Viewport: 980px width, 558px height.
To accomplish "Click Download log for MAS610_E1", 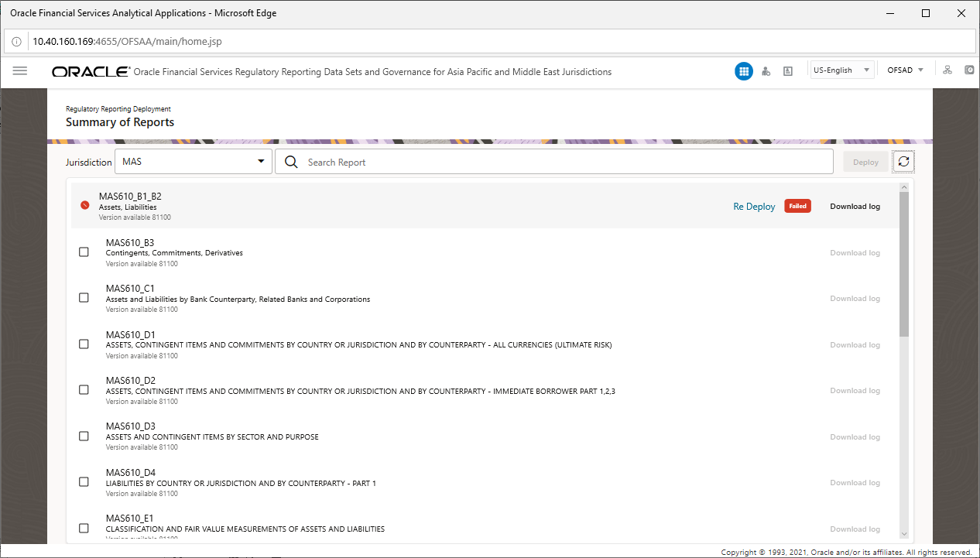I will tap(855, 529).
